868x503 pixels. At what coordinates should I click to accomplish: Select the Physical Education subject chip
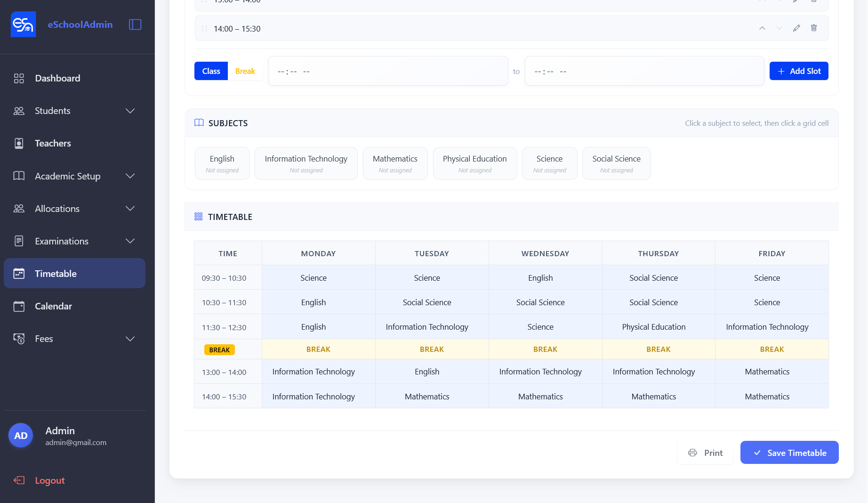pyautogui.click(x=475, y=163)
